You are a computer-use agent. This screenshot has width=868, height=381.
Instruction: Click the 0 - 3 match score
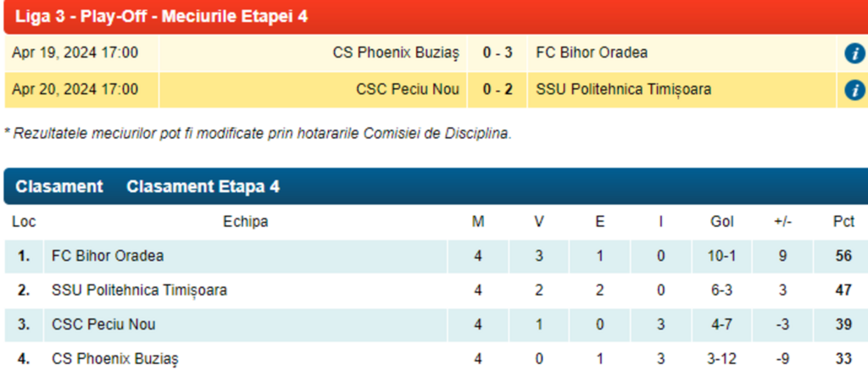coord(498,52)
